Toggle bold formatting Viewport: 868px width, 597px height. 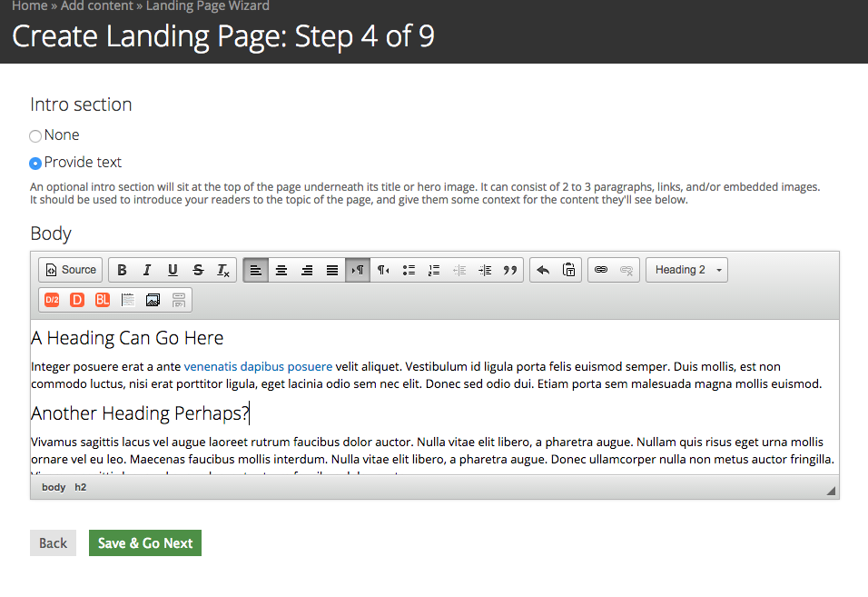coord(122,270)
